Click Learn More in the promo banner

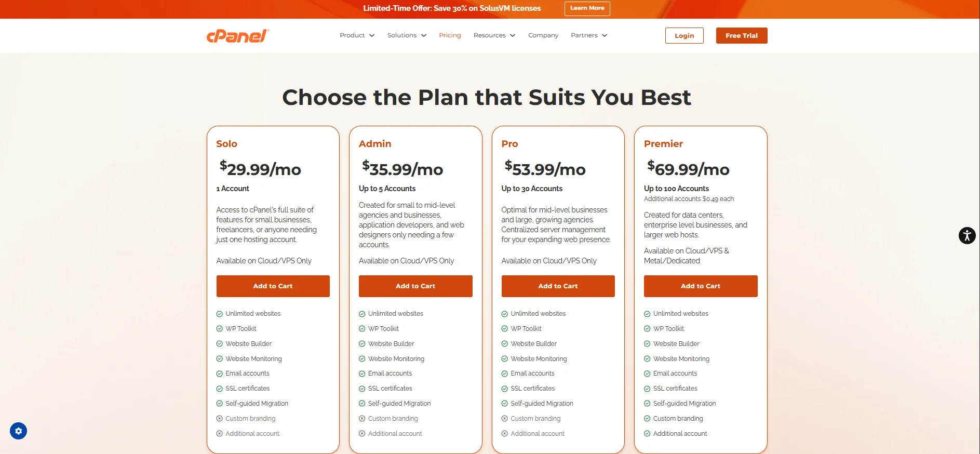pos(587,8)
